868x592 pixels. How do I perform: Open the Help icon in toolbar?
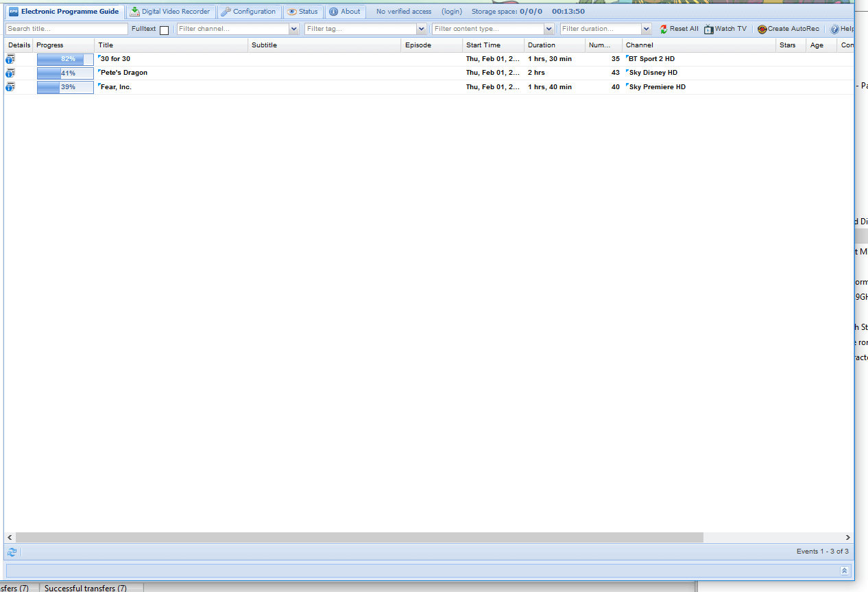tap(834, 29)
